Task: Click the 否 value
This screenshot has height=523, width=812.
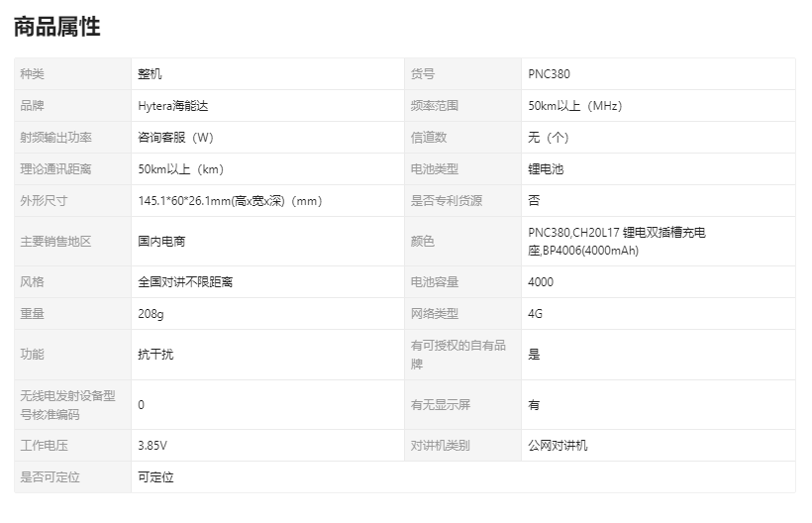Action: [534, 200]
